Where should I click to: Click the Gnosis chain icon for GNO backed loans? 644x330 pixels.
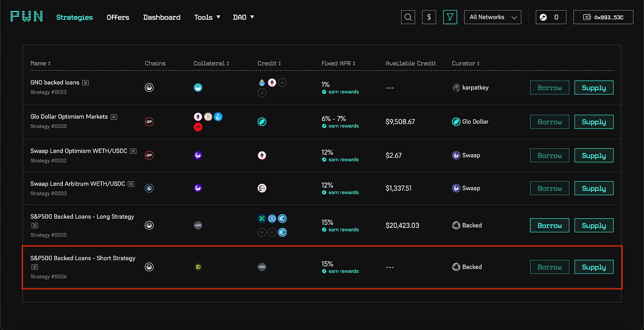[149, 87]
